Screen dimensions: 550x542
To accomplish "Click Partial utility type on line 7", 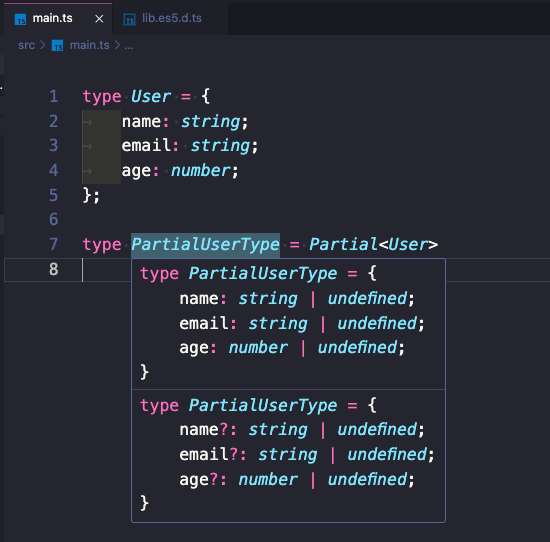I will point(343,244).
